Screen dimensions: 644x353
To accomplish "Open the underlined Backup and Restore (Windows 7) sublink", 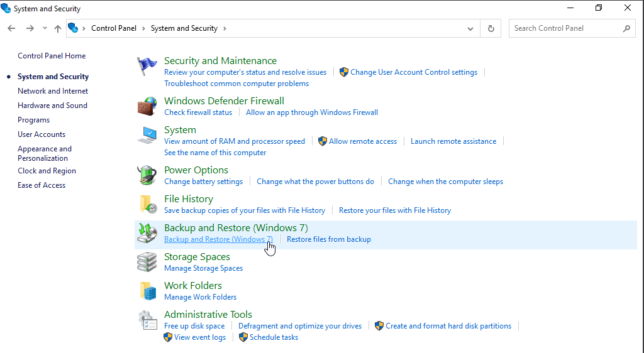I will tap(218, 239).
